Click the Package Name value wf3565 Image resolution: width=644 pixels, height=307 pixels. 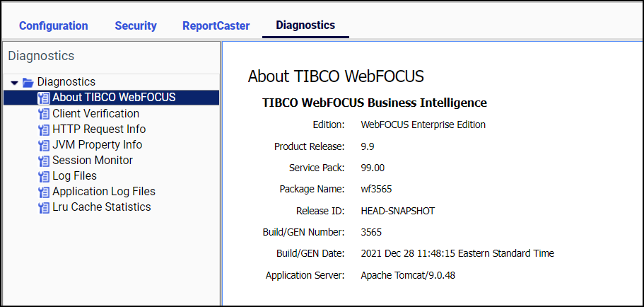click(x=376, y=190)
